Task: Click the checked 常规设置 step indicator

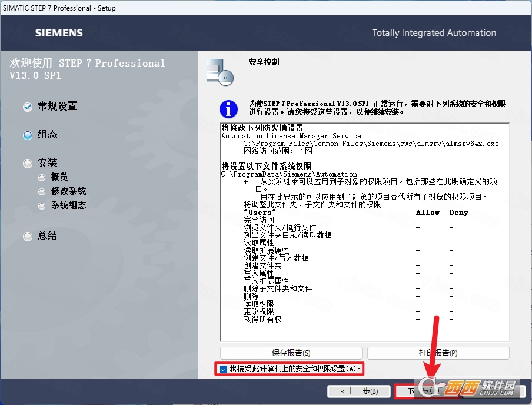Action: [x=28, y=107]
